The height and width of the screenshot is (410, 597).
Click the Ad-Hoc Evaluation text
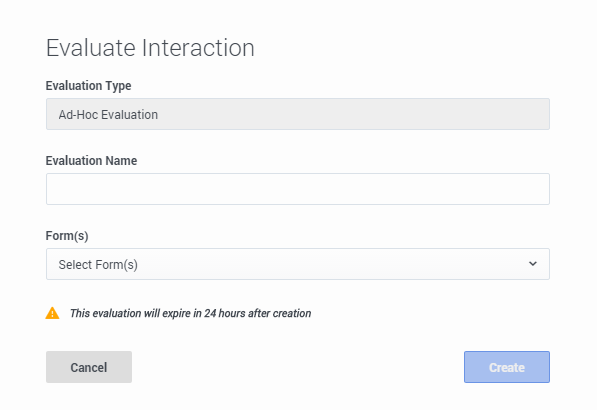tap(108, 115)
